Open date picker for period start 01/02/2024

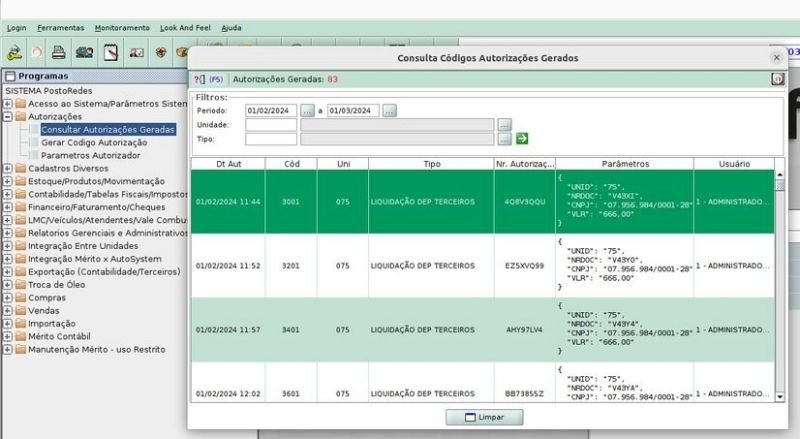[307, 110]
